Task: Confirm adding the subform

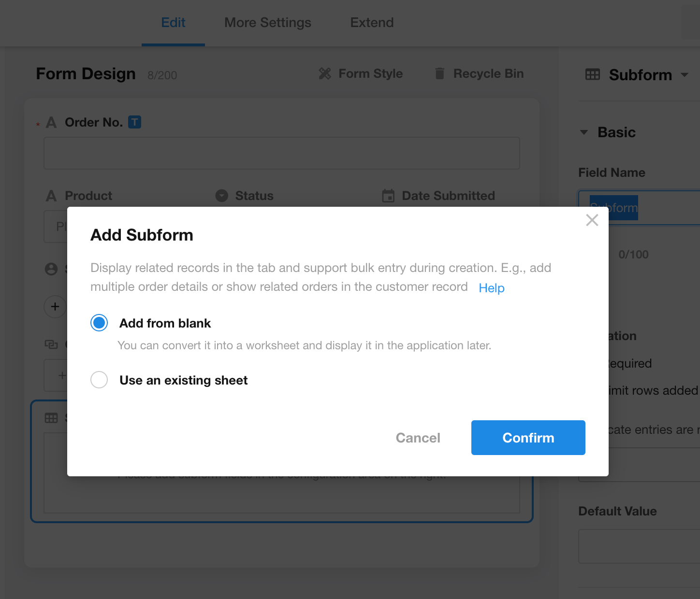Action: point(528,438)
